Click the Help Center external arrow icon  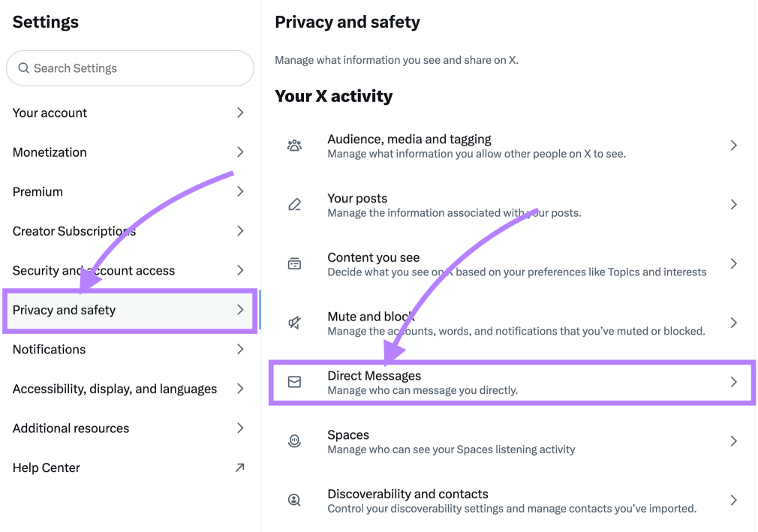click(x=239, y=467)
